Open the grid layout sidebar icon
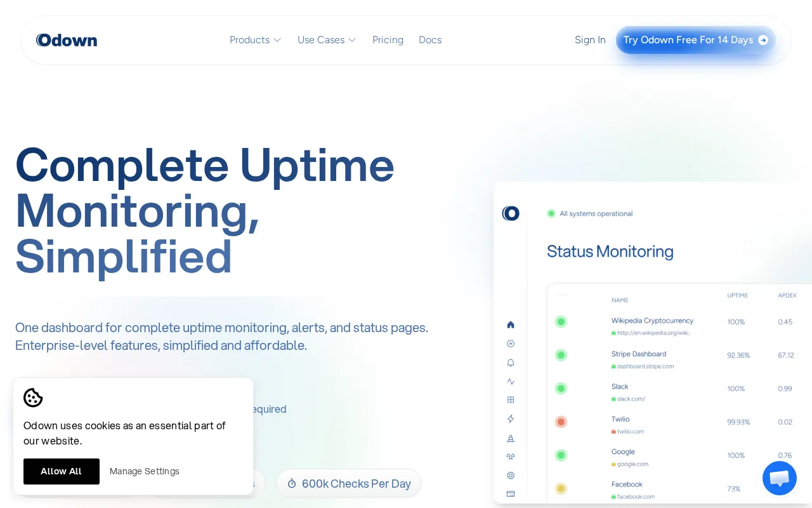 coord(511,400)
